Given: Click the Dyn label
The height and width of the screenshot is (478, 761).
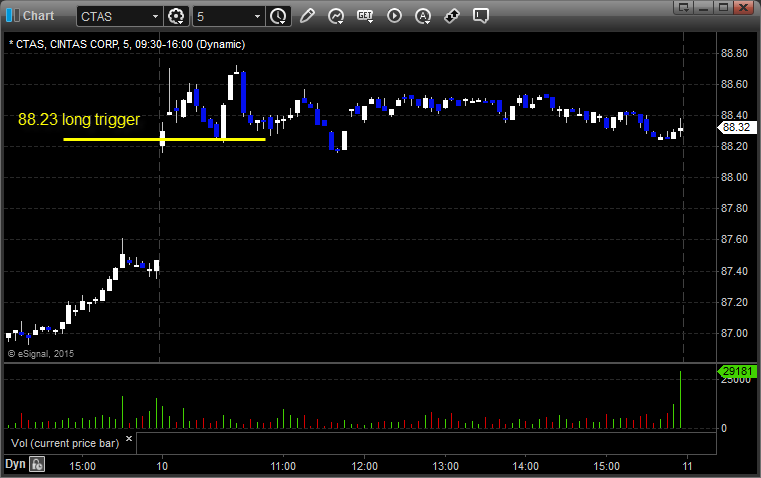Looking at the screenshot, I should coord(15,464).
